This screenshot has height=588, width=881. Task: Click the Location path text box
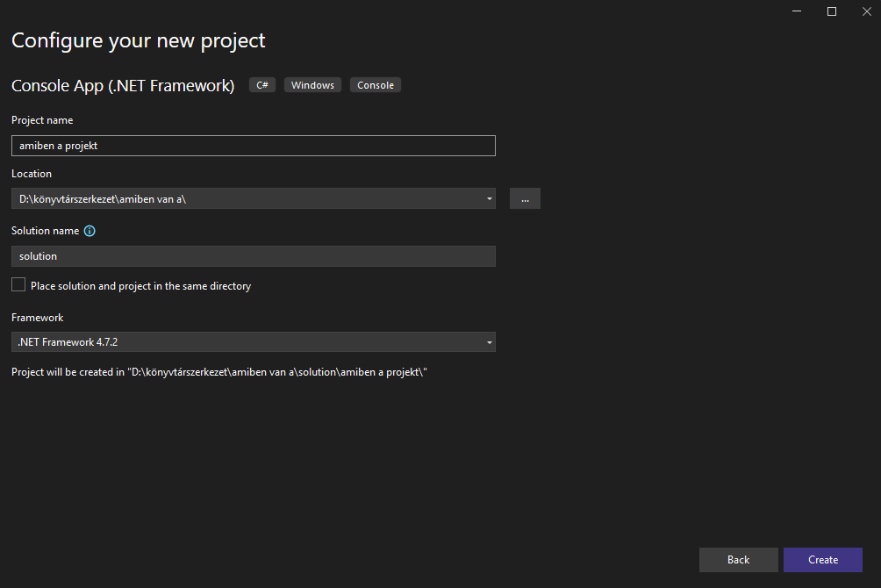pos(246,199)
